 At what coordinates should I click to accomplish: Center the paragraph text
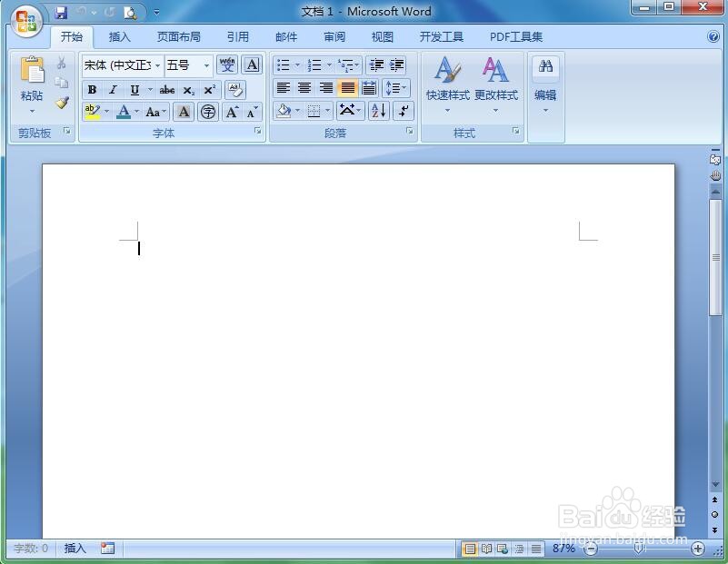pos(304,88)
